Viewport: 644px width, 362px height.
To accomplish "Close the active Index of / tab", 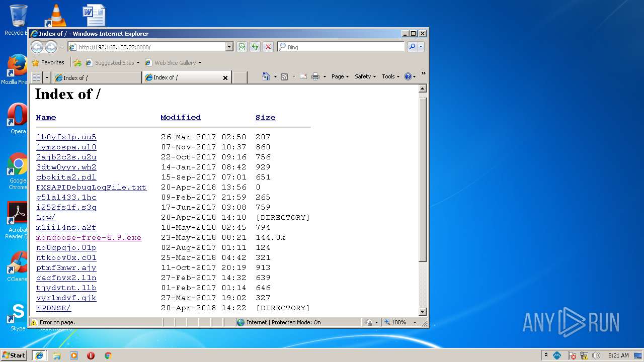I will [225, 78].
